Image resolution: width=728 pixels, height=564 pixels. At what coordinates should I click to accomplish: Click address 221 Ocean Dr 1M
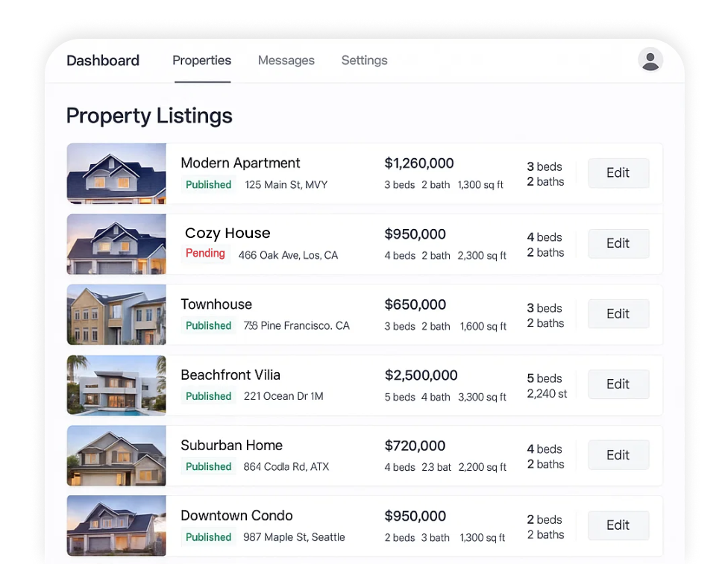click(283, 396)
